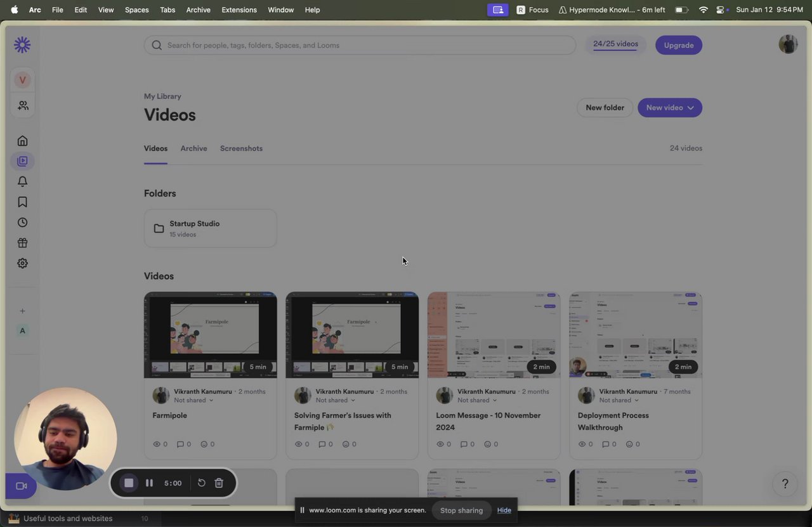Viewport: 812px width, 527px height.
Task: Open the people/team icon in sidebar
Action: click(x=23, y=105)
